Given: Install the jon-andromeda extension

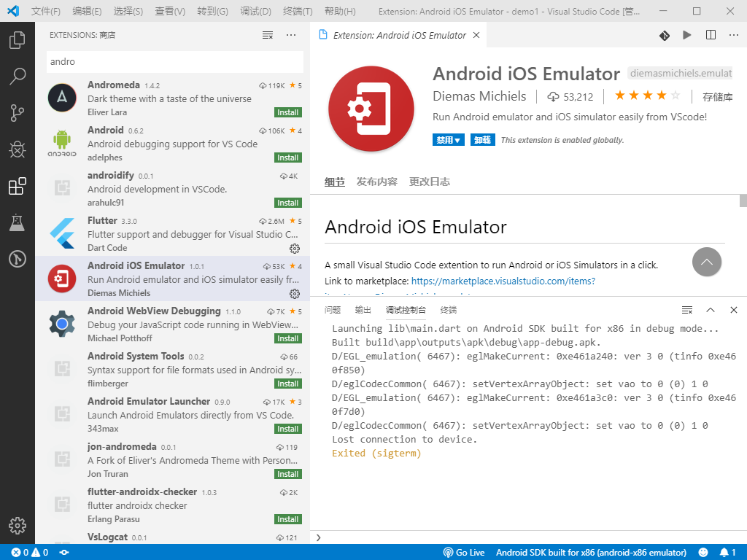Looking at the screenshot, I should pos(288,474).
